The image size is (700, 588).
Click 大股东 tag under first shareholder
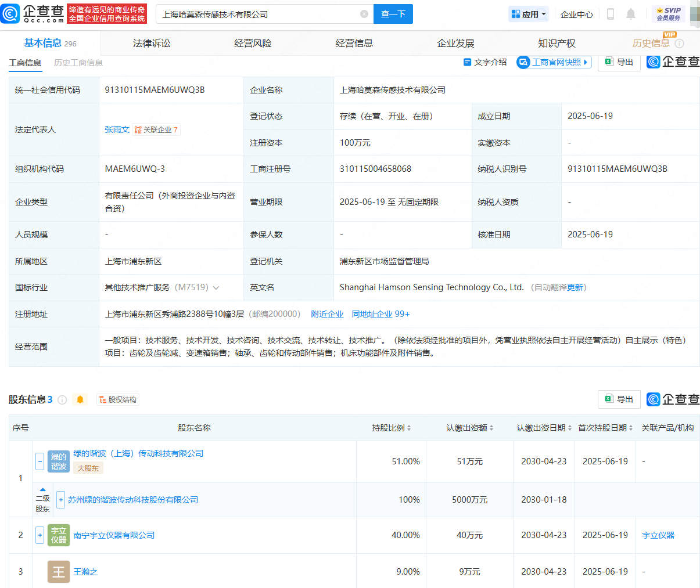click(88, 468)
